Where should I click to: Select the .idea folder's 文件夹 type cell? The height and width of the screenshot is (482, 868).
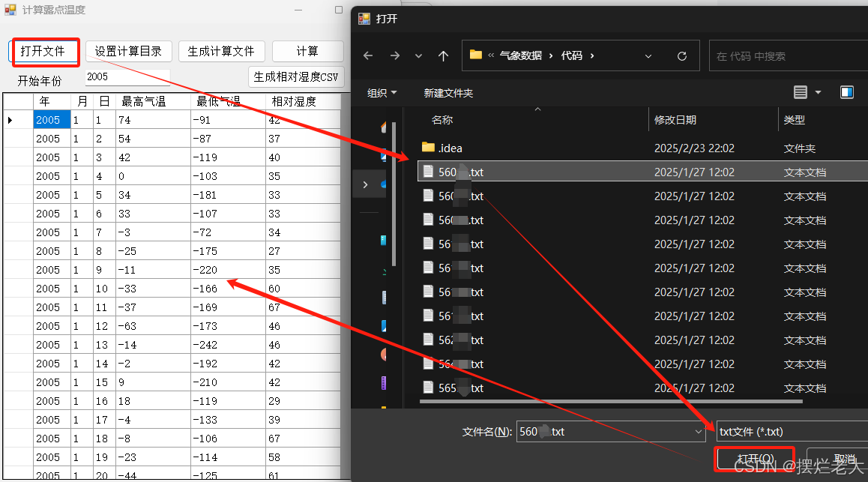[799, 148]
